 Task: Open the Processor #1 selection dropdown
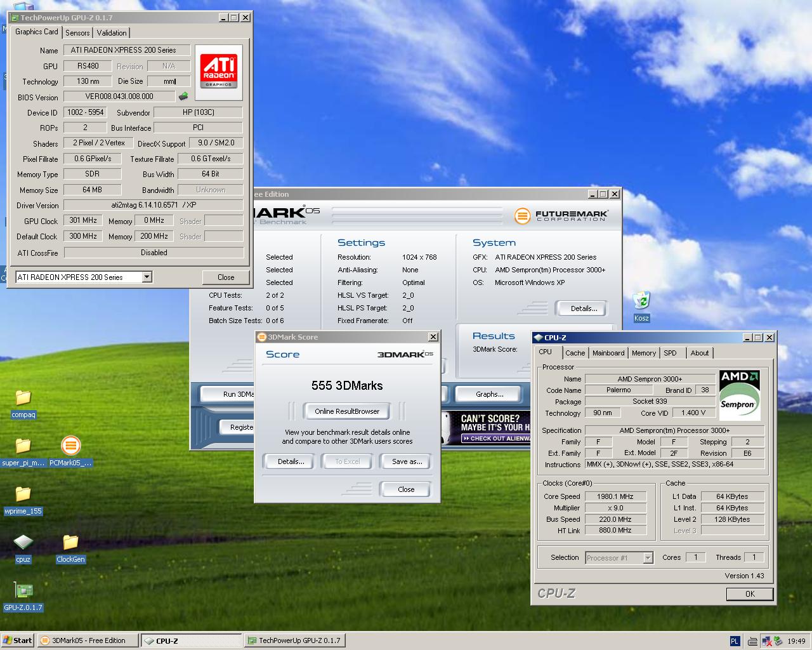click(x=648, y=557)
